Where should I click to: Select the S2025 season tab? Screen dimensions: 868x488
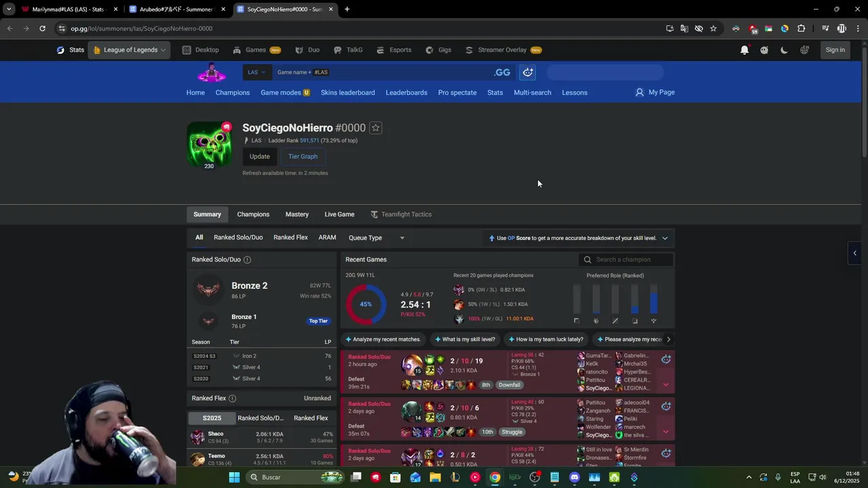tap(212, 418)
